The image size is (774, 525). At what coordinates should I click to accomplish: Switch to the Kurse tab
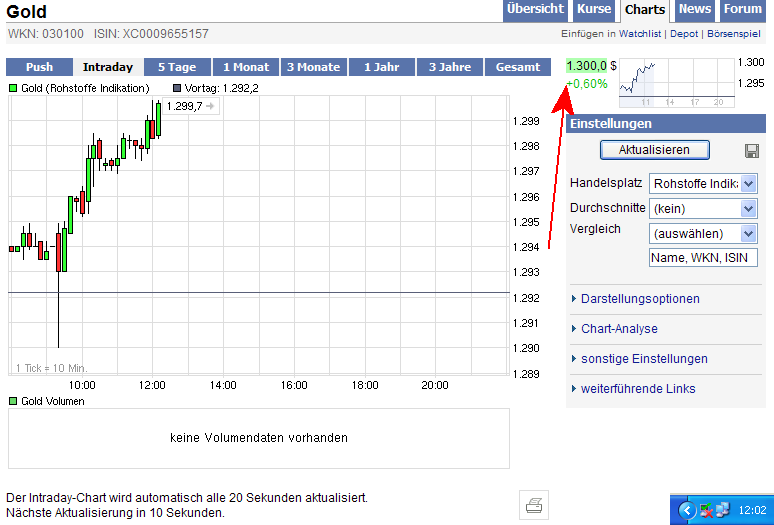(594, 10)
